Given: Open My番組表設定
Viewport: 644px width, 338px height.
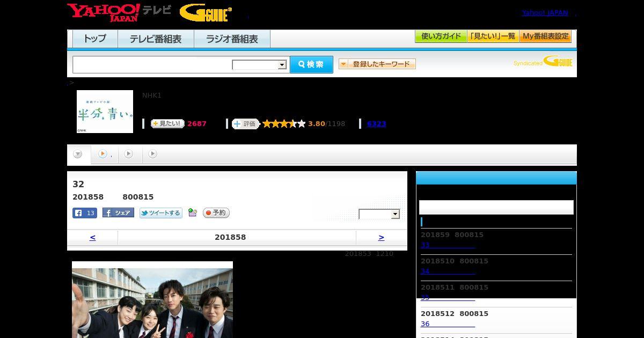Looking at the screenshot, I should tap(545, 36).
